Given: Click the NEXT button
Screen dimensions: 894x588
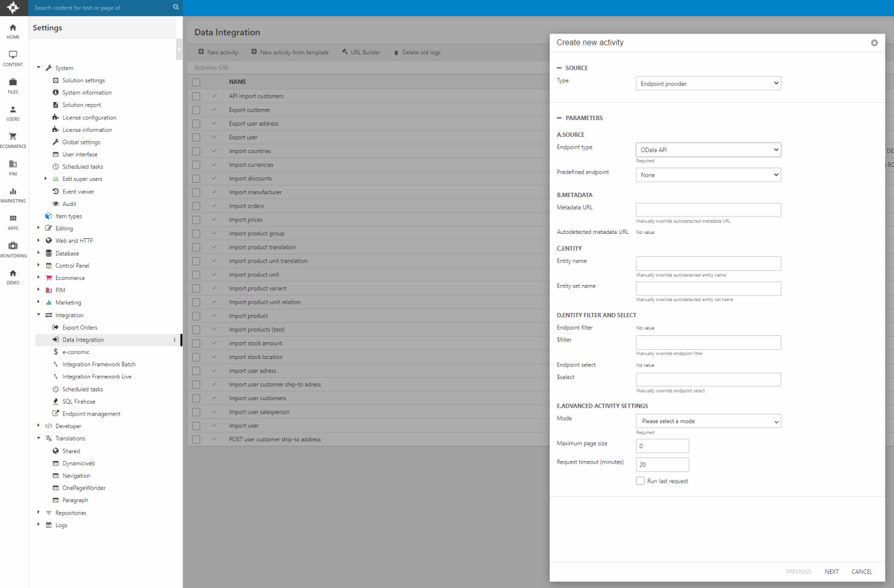Looking at the screenshot, I should 831,572.
